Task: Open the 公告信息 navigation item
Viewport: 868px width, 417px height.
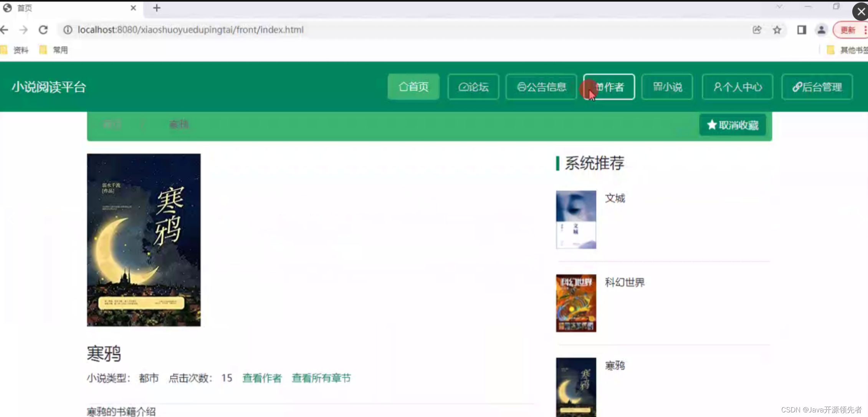Action: tap(541, 87)
